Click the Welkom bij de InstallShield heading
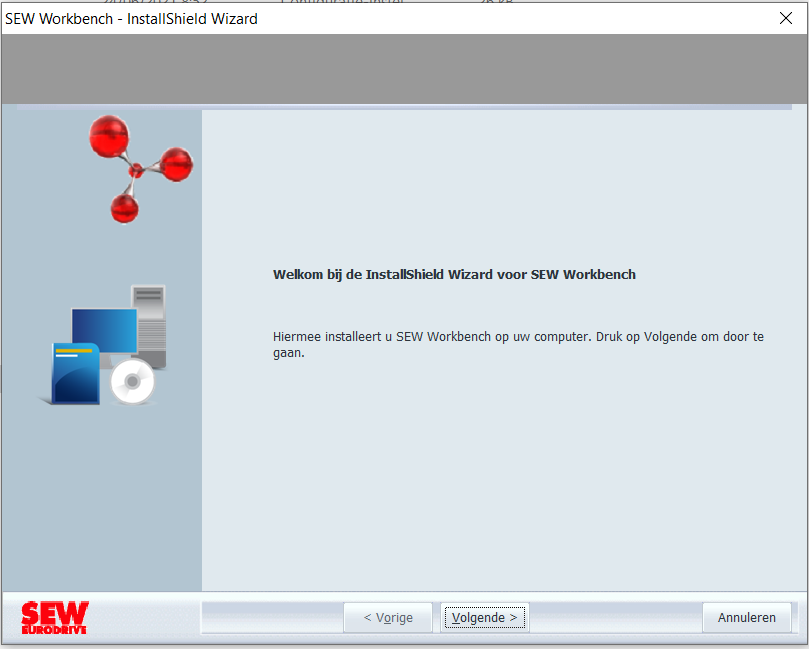The image size is (809, 649). tap(454, 274)
